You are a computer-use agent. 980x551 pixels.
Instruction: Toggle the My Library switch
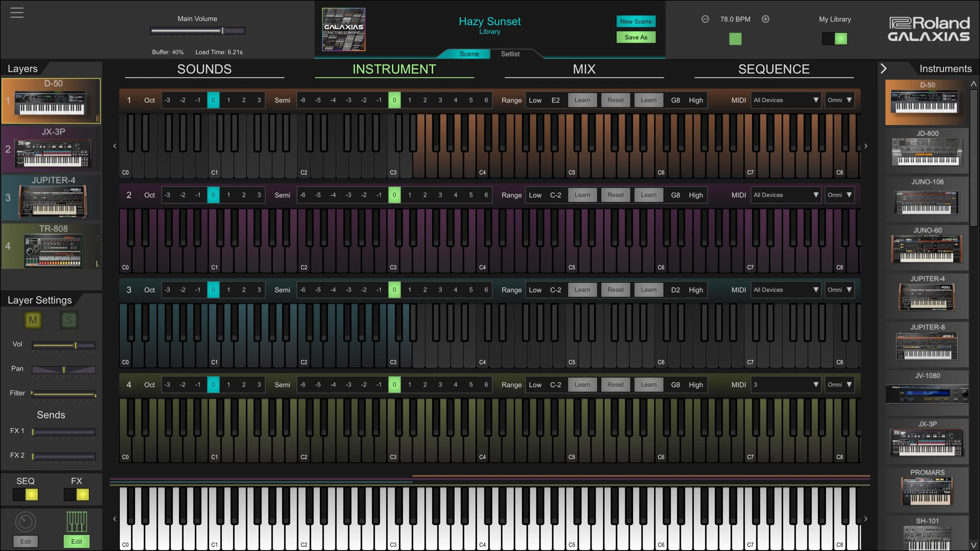coord(835,39)
